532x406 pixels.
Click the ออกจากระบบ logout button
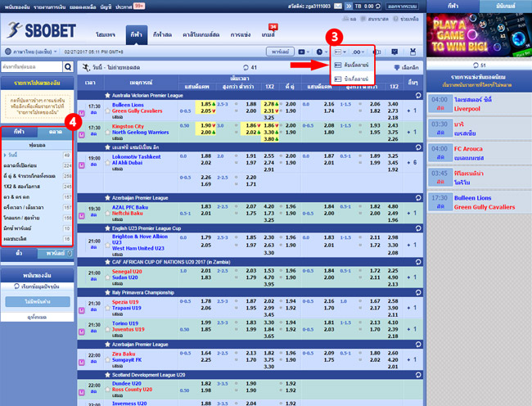point(402,6)
